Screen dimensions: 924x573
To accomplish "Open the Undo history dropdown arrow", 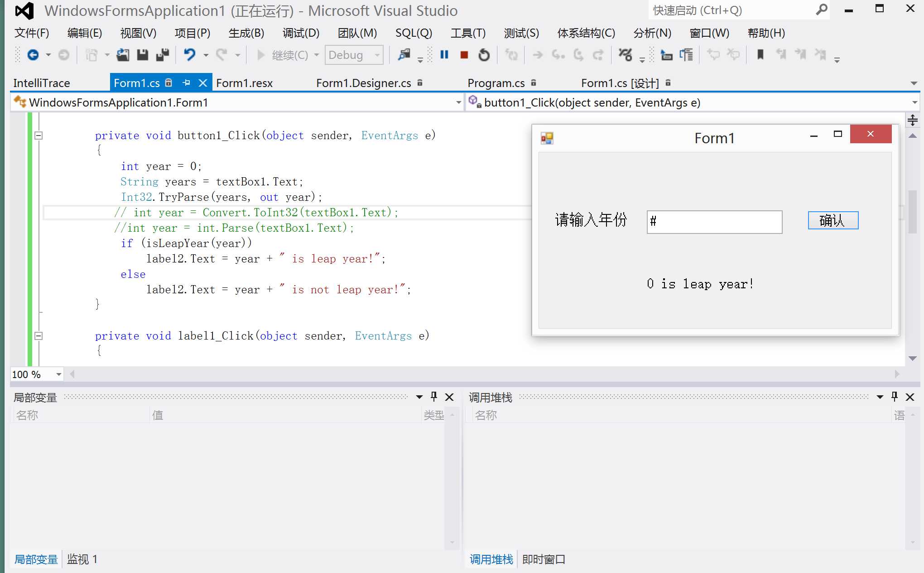I will click(x=206, y=55).
